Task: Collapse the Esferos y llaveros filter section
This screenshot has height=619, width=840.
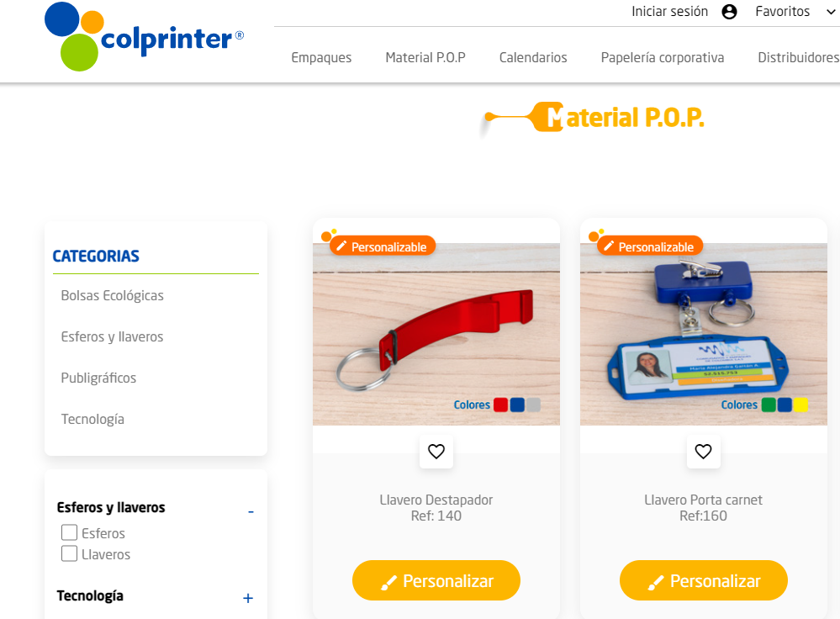Action: (251, 512)
